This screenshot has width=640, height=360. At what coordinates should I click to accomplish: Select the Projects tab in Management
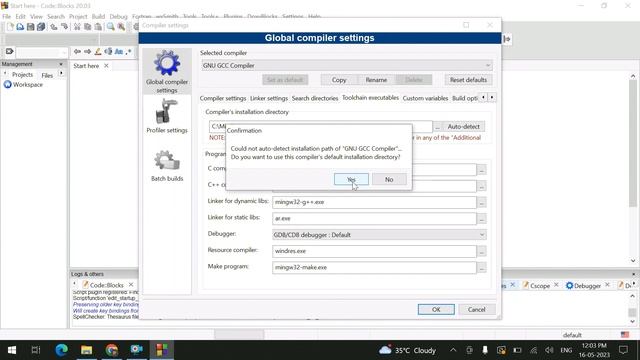click(22, 75)
